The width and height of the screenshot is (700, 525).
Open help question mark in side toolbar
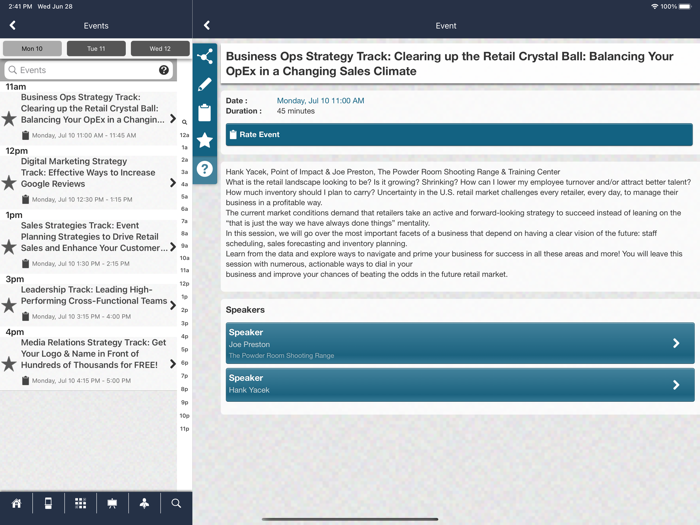click(205, 169)
